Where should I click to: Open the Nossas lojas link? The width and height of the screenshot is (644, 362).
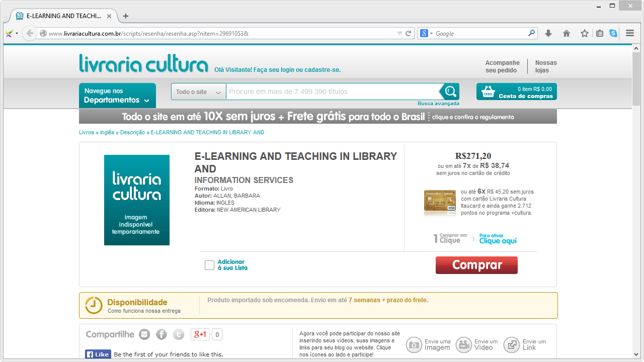coord(546,66)
